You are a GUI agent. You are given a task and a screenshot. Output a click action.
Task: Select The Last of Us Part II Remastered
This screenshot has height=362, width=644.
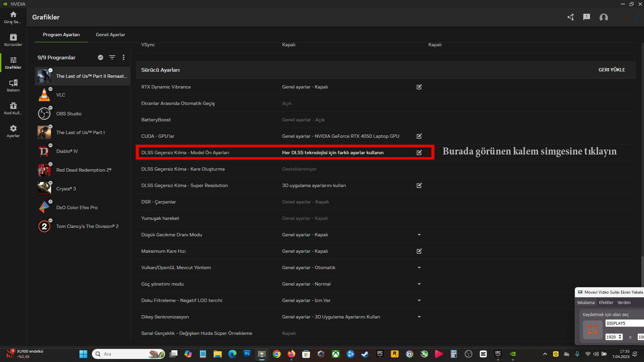[x=83, y=76]
